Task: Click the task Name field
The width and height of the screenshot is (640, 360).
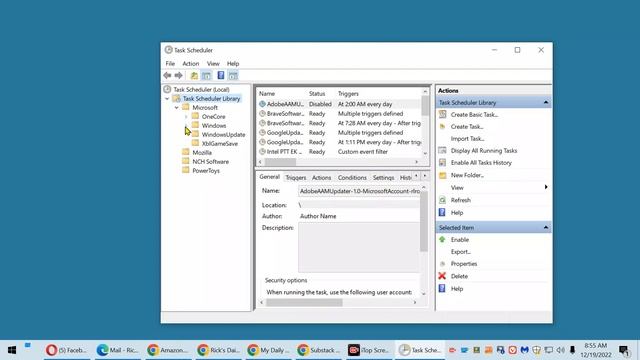Action: pyautogui.click(x=359, y=191)
